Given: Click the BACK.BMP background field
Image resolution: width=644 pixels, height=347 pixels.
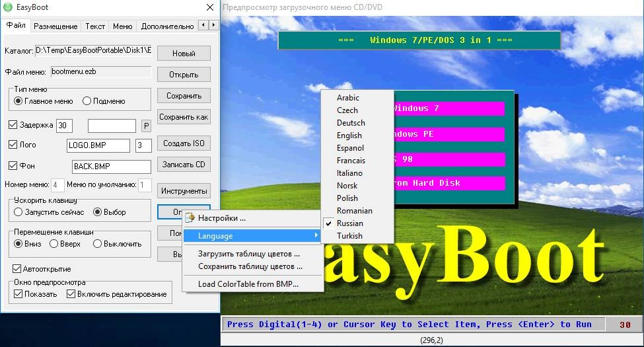Looking at the screenshot, I should [x=112, y=167].
